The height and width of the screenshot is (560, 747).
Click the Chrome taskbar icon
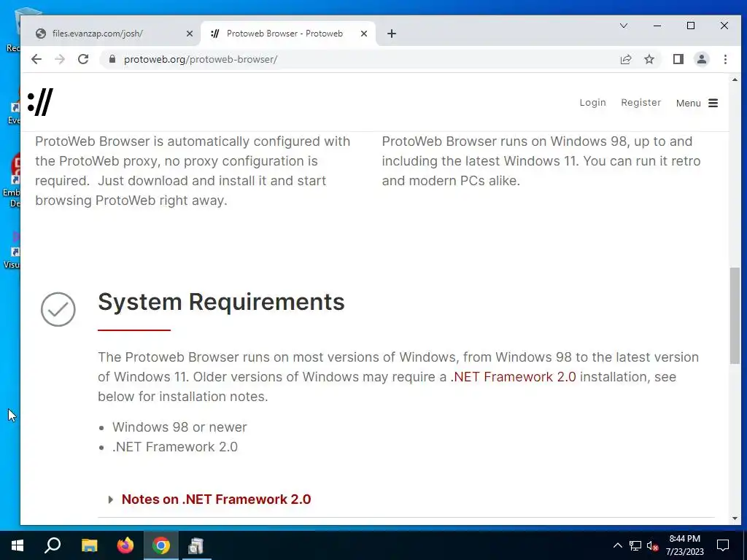161,545
